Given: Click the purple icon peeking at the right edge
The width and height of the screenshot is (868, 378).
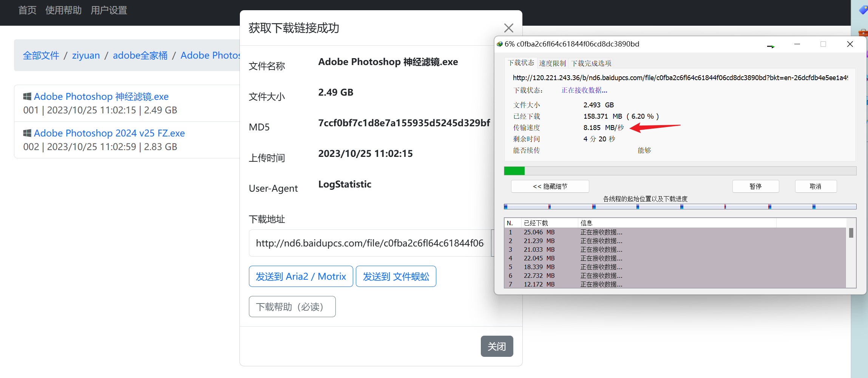Looking at the screenshot, I should (x=866, y=54).
